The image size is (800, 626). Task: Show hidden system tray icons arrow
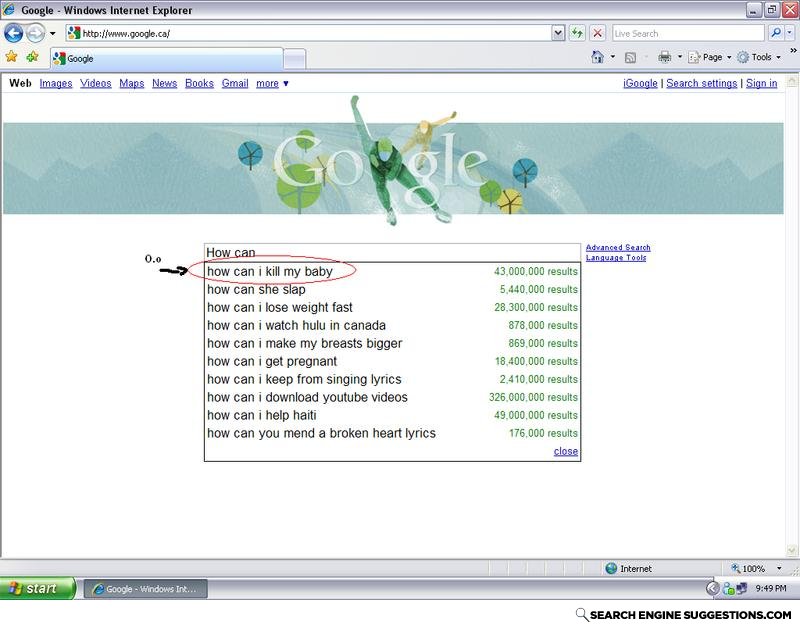click(712, 589)
